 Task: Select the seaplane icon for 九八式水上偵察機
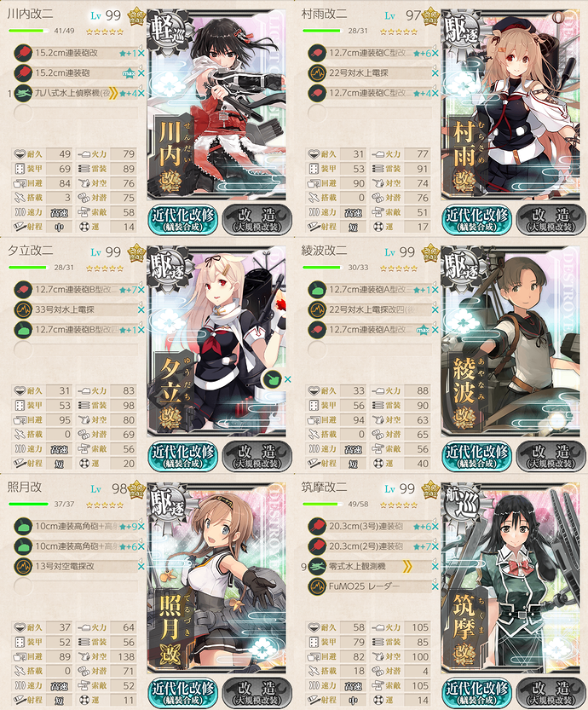tap(23, 93)
